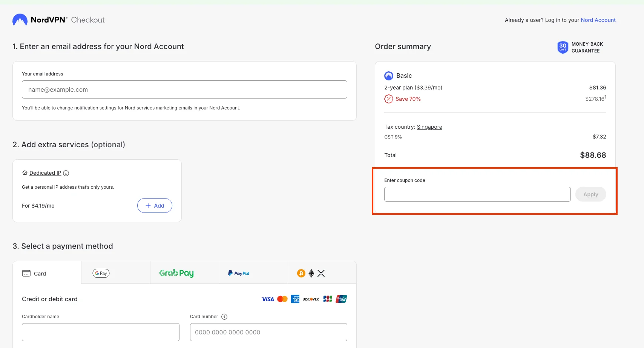Image resolution: width=644 pixels, height=348 pixels.
Task: Click the 'GST 9%' label
Action: [393, 137]
